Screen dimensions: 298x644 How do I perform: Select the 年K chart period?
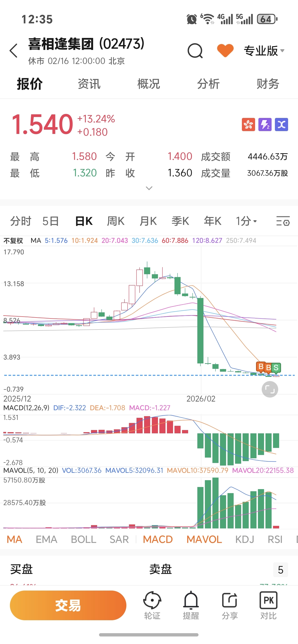click(x=213, y=221)
